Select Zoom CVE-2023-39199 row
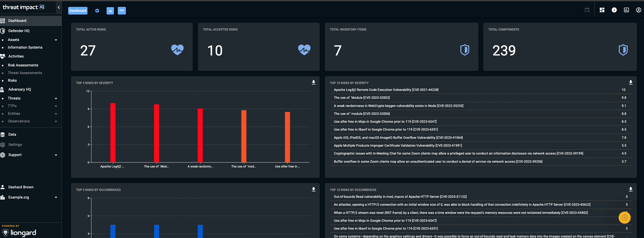 481,153
